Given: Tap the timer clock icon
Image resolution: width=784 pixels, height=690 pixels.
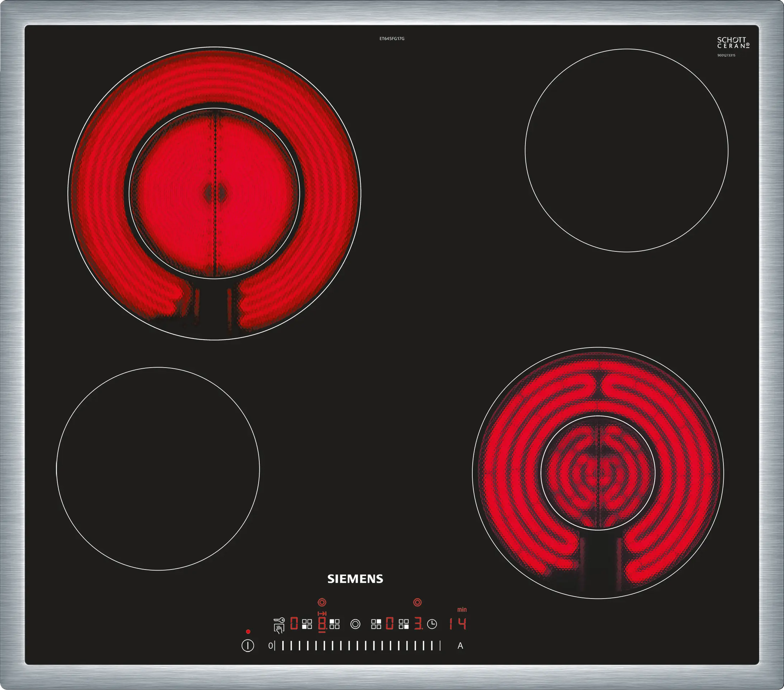Looking at the screenshot, I should click(x=432, y=624).
